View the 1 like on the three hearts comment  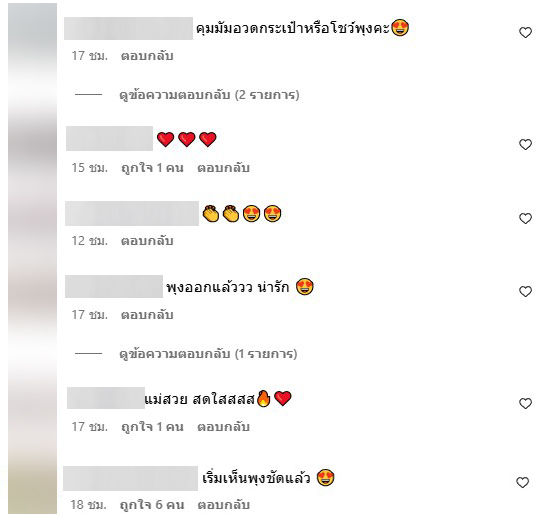[152, 168]
